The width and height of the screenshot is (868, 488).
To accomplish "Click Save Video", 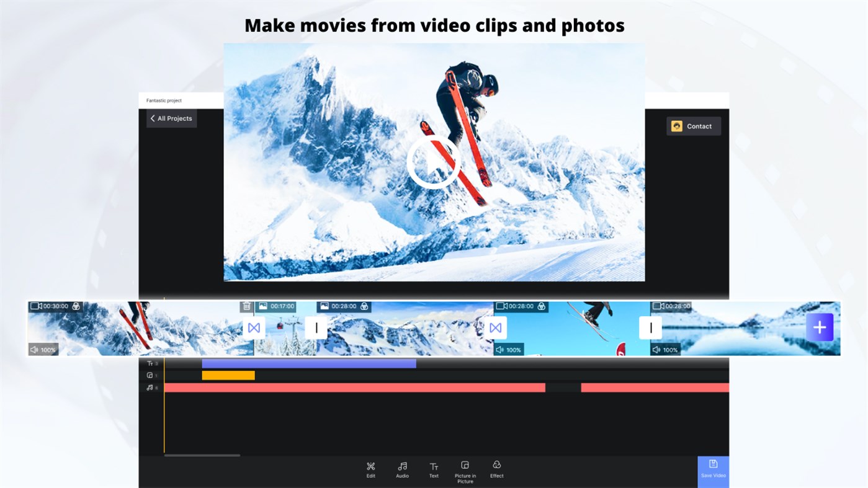I will (x=712, y=469).
